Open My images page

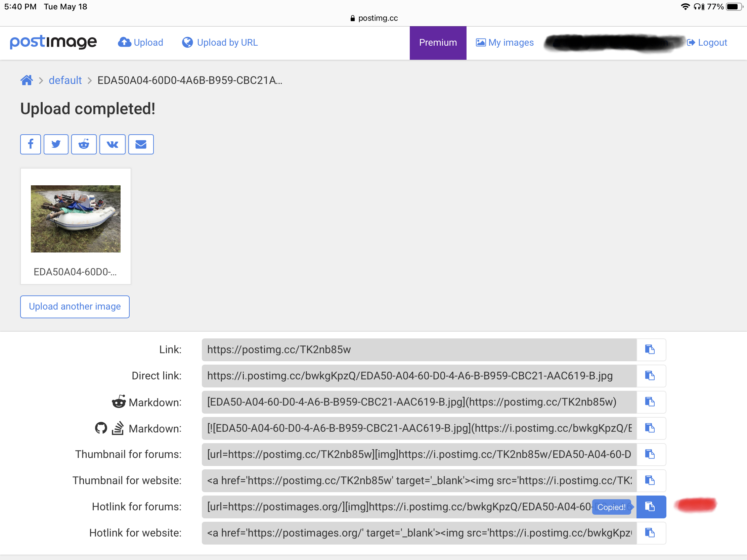pyautogui.click(x=505, y=43)
